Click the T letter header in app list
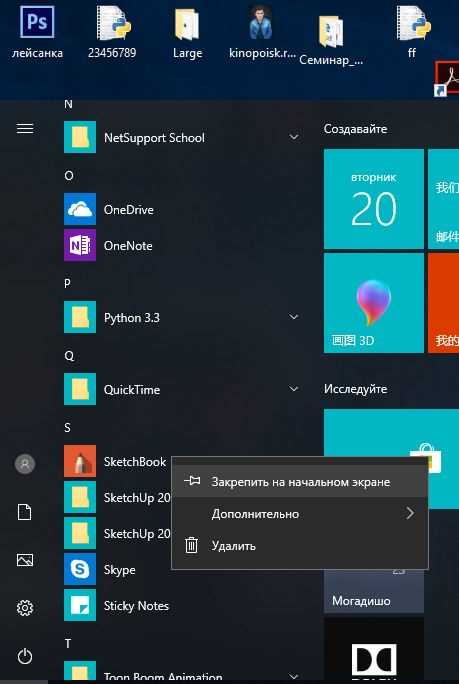This screenshot has height=684, width=459. [x=68, y=644]
